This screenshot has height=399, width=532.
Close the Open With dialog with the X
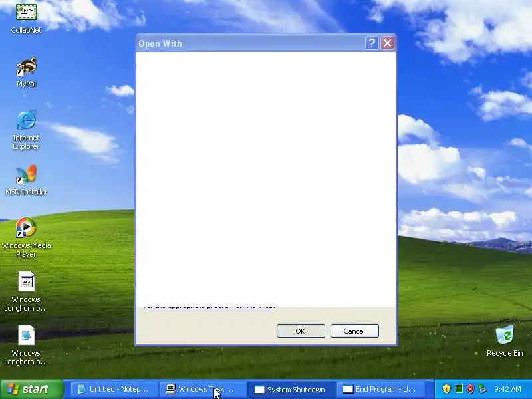pyautogui.click(x=387, y=43)
